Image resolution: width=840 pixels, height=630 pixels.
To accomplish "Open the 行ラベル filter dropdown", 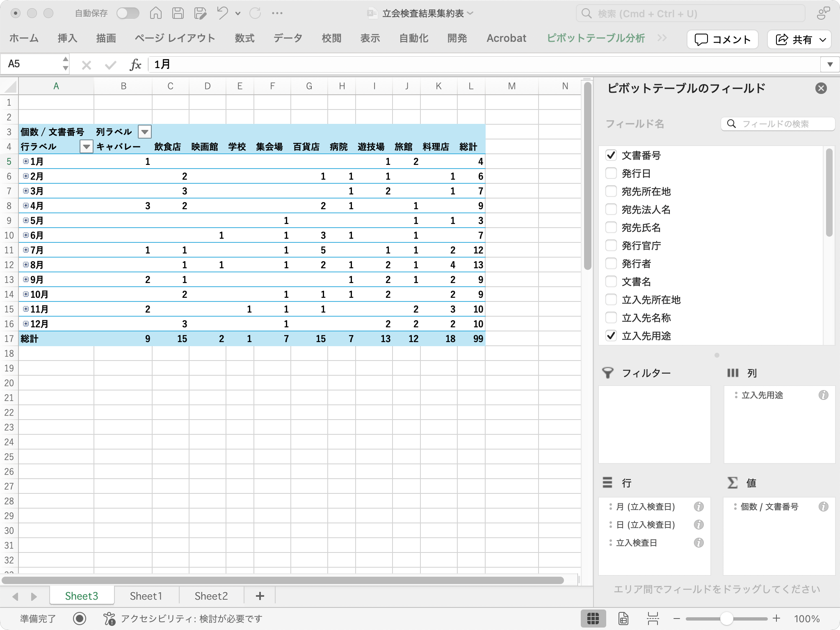I will (86, 147).
